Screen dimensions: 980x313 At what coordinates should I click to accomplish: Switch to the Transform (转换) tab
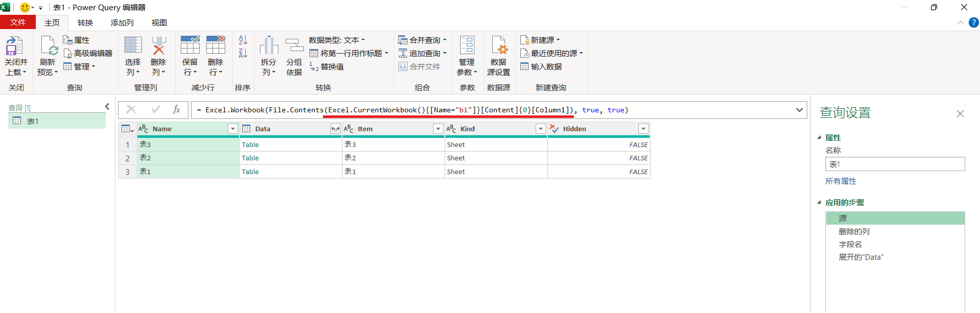[85, 22]
